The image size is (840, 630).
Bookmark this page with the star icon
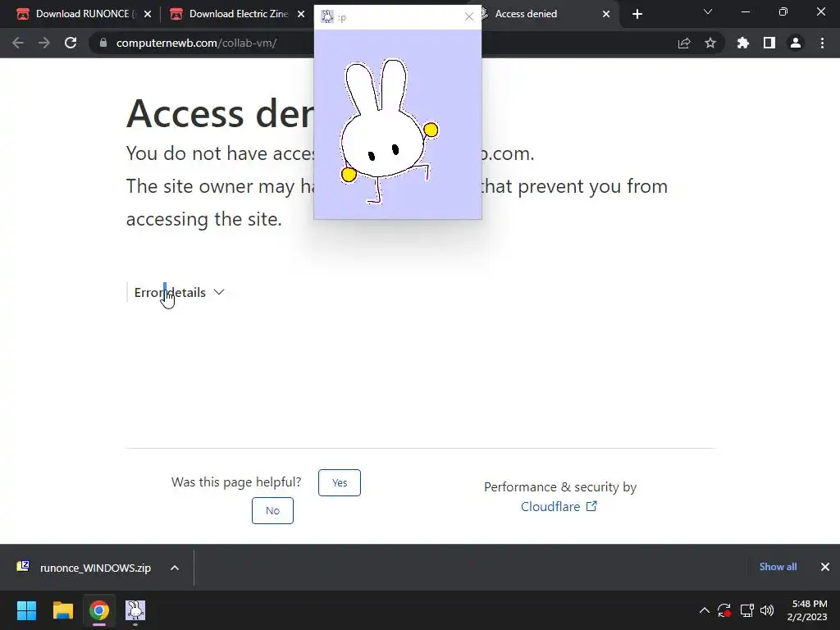pyautogui.click(x=710, y=43)
